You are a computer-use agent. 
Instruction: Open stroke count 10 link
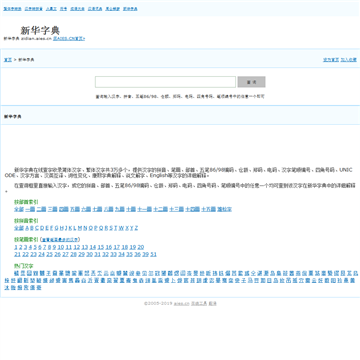pyautogui.click(x=61, y=247)
